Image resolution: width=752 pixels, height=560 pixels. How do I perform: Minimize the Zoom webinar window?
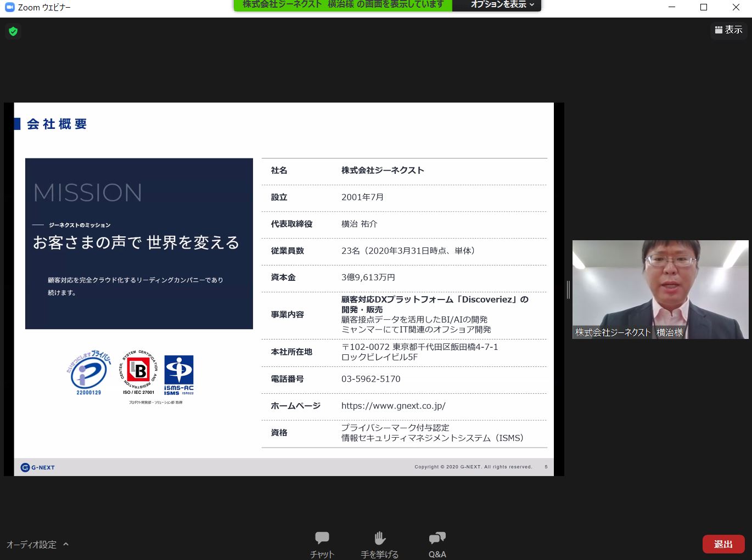click(672, 7)
